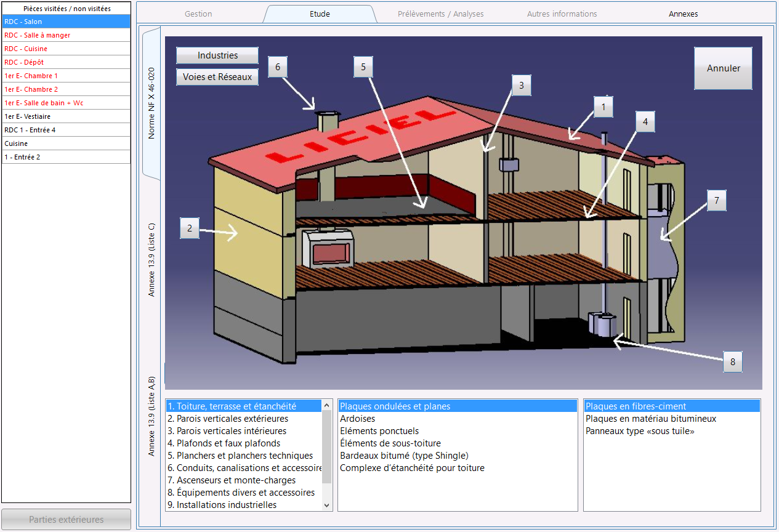Click numbered marker 6 above chimney
779x532 pixels.
(x=278, y=66)
